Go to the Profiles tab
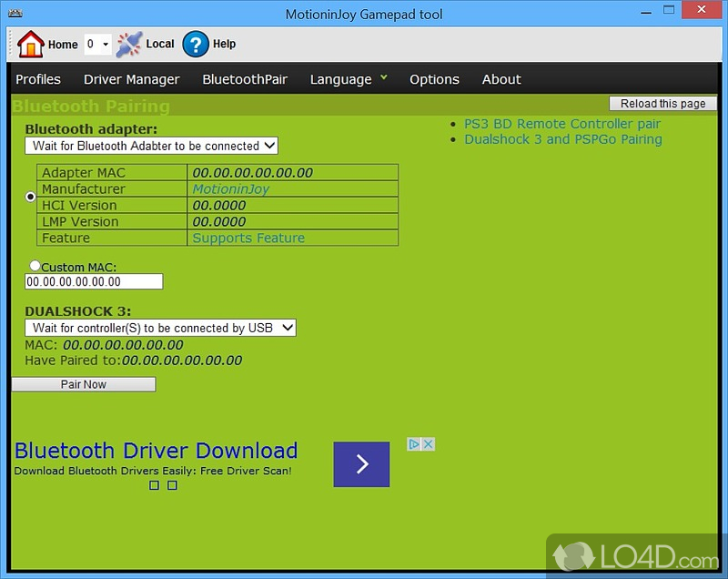Image resolution: width=728 pixels, height=579 pixels. tap(38, 79)
